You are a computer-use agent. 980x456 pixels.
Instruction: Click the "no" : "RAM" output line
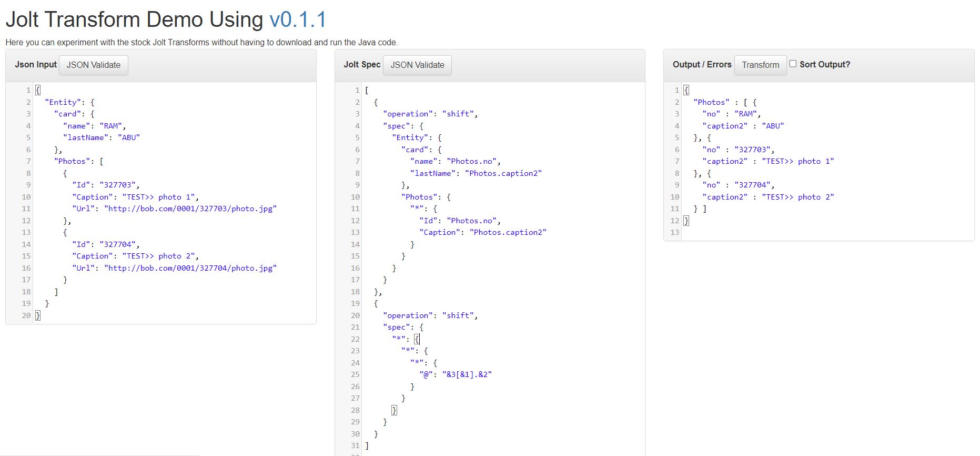click(732, 114)
